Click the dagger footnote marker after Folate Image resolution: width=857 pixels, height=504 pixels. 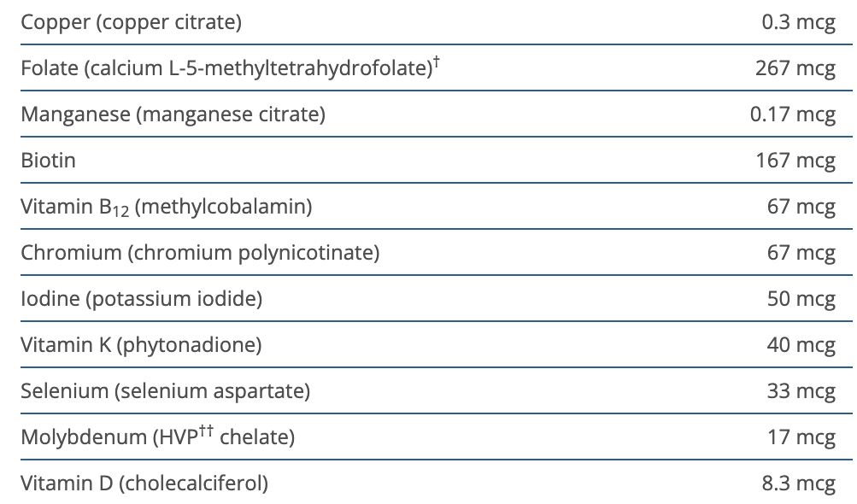436,62
